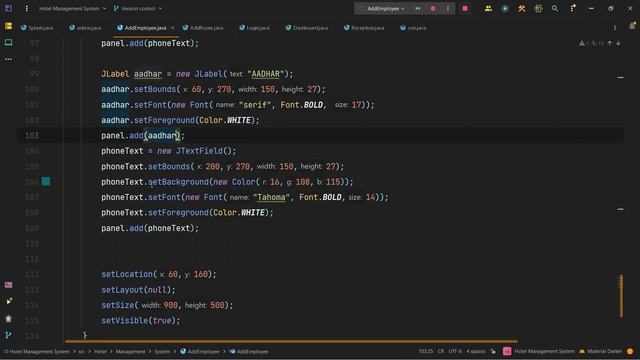Open editor tabs options menu dots
This screenshot has width=640, height=360.
point(615,28)
